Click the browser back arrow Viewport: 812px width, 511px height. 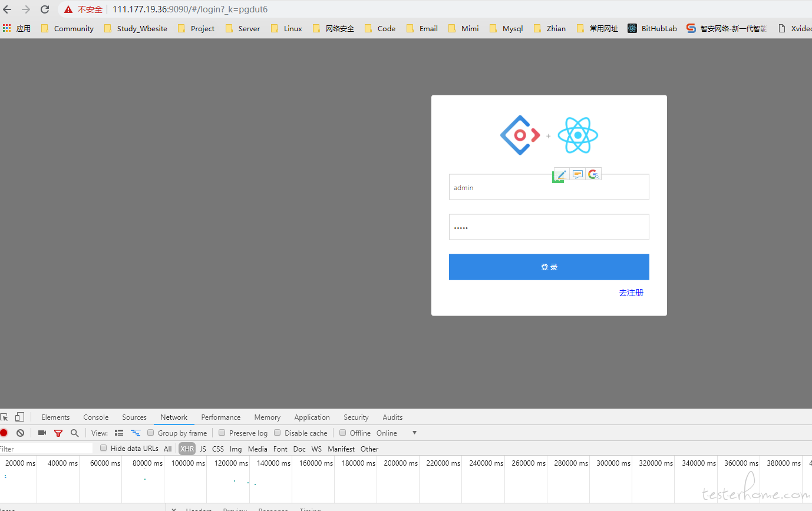(8, 9)
